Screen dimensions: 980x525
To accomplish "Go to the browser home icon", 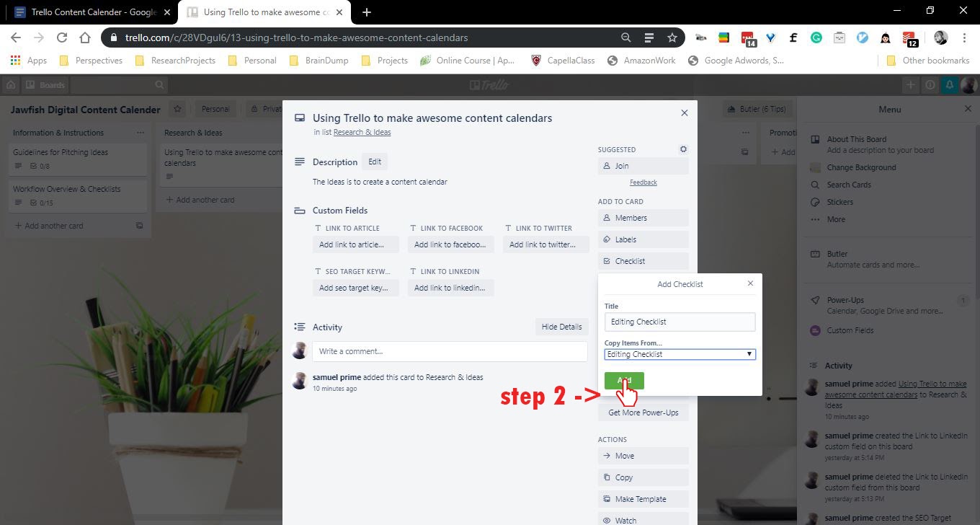I will (x=85, y=37).
